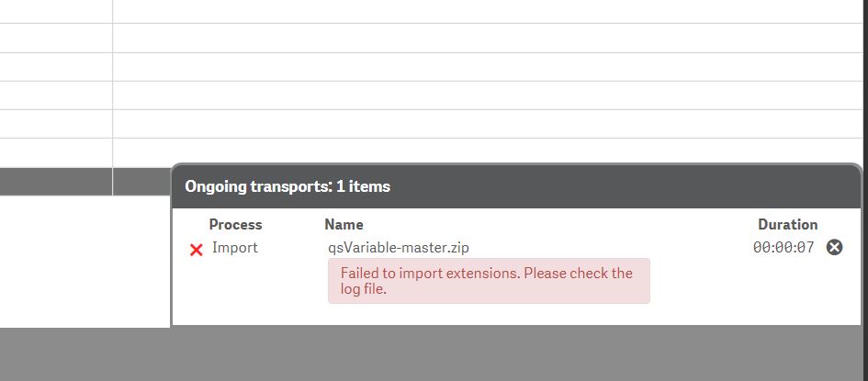Select the Import process label
Screen dimensions: 868x381
click(235, 247)
